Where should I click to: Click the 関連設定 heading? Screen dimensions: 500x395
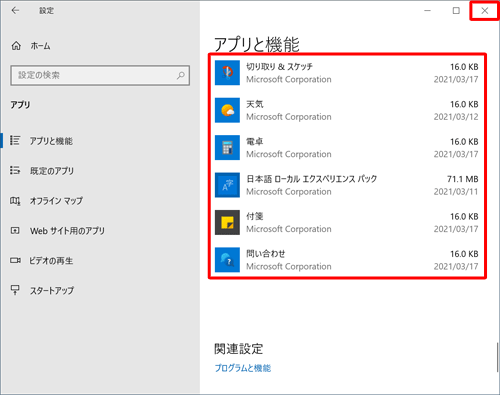[239, 349]
